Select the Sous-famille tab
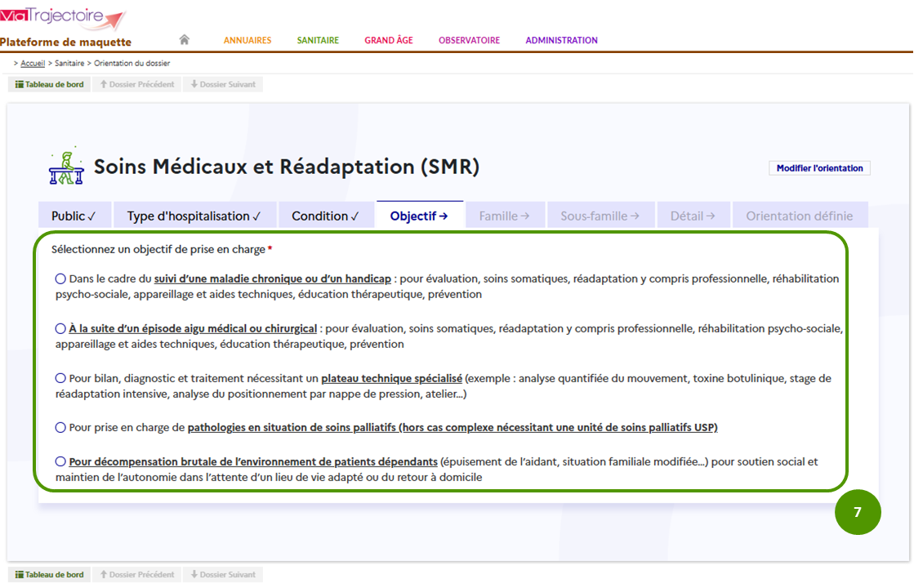 [600, 216]
